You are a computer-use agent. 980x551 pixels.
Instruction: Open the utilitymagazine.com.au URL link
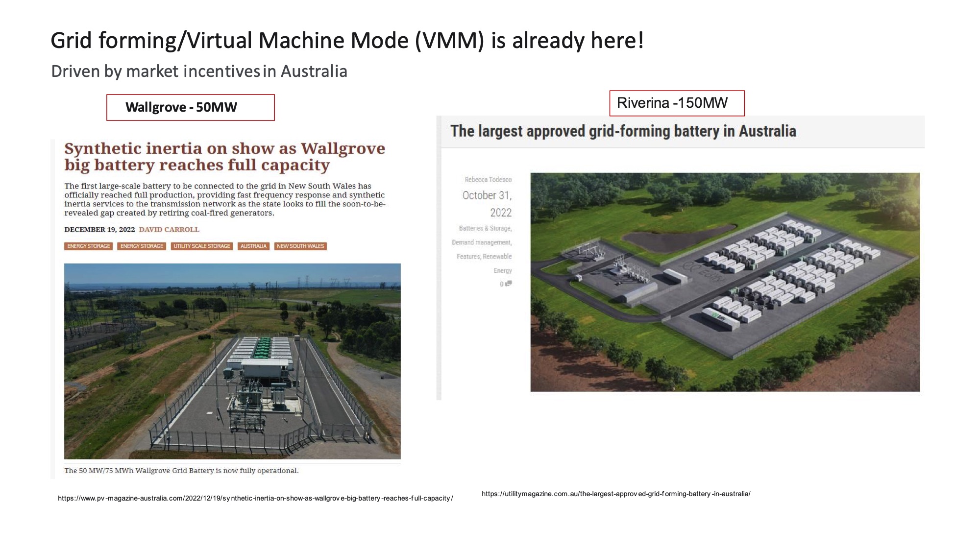pos(616,494)
